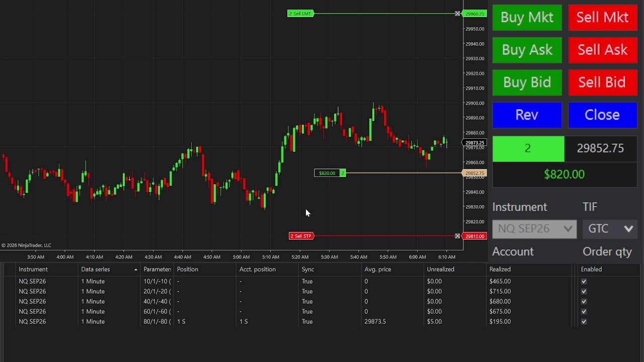Open the NQ SEP26 instrument dropdown
This screenshot has width=644, height=362.
[534, 229]
